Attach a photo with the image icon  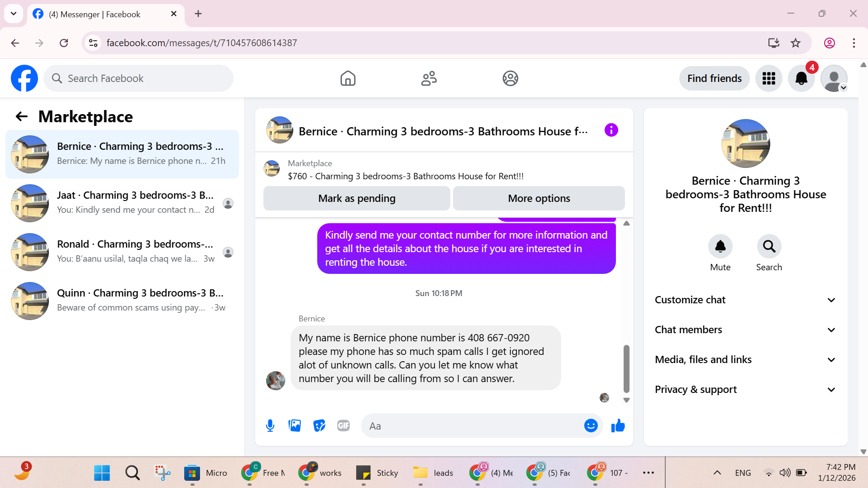click(295, 426)
